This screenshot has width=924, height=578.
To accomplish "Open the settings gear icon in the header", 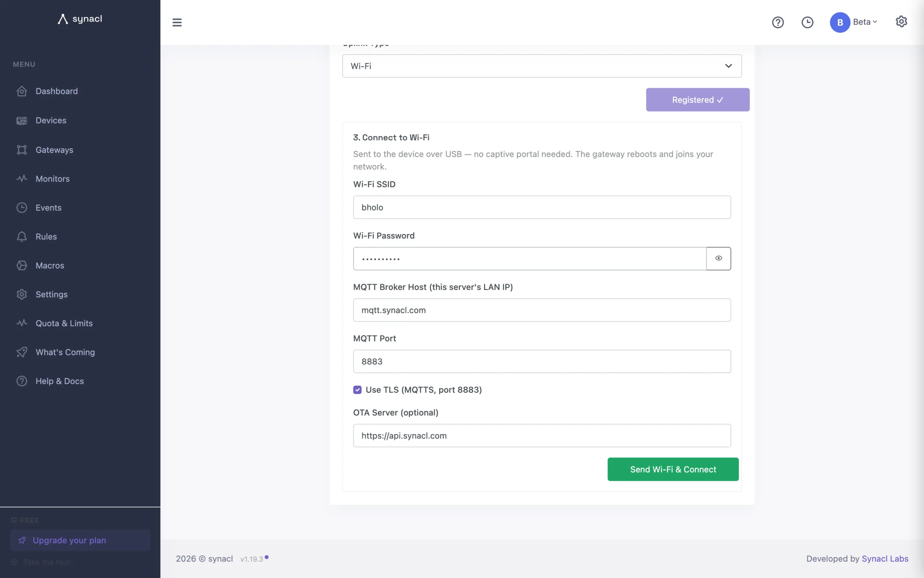I will tap(901, 21).
